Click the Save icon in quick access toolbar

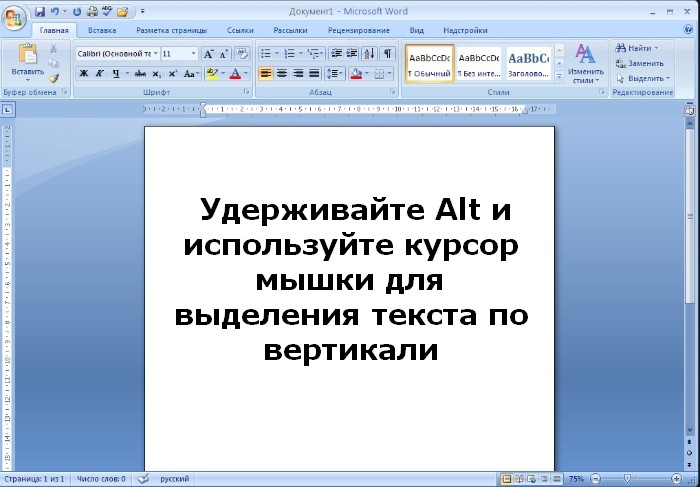click(x=40, y=12)
